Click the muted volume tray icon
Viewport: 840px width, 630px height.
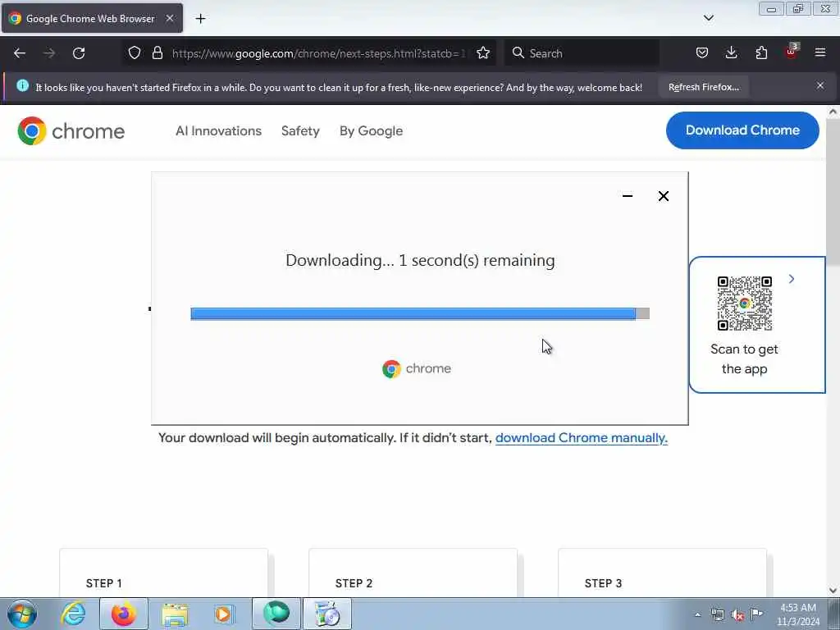click(x=737, y=615)
